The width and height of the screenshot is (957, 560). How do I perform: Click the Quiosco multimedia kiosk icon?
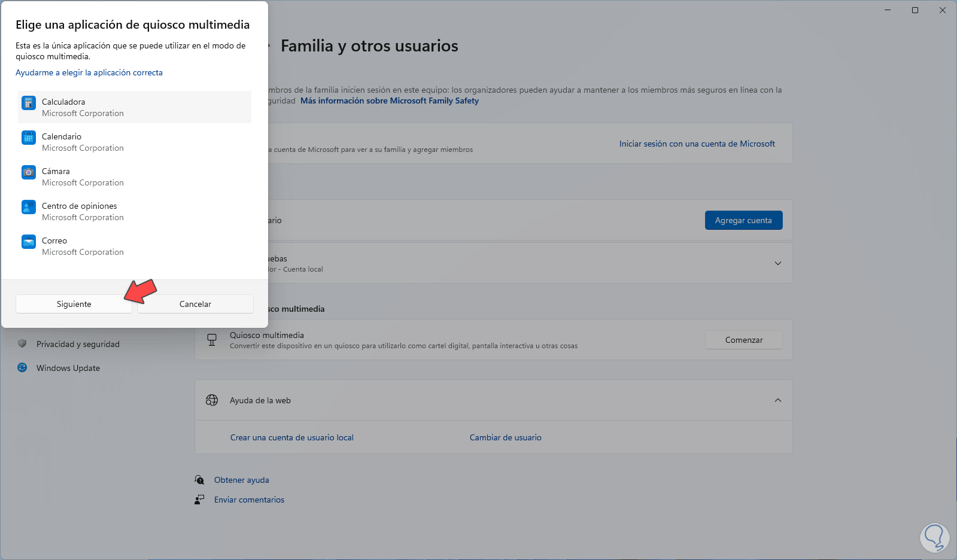[212, 340]
